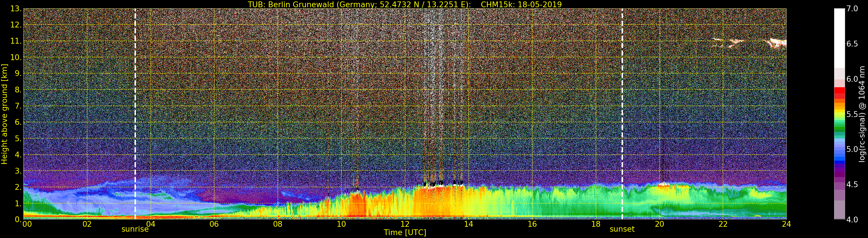
Task: Click height axis tick "13."
Action: (16, 9)
